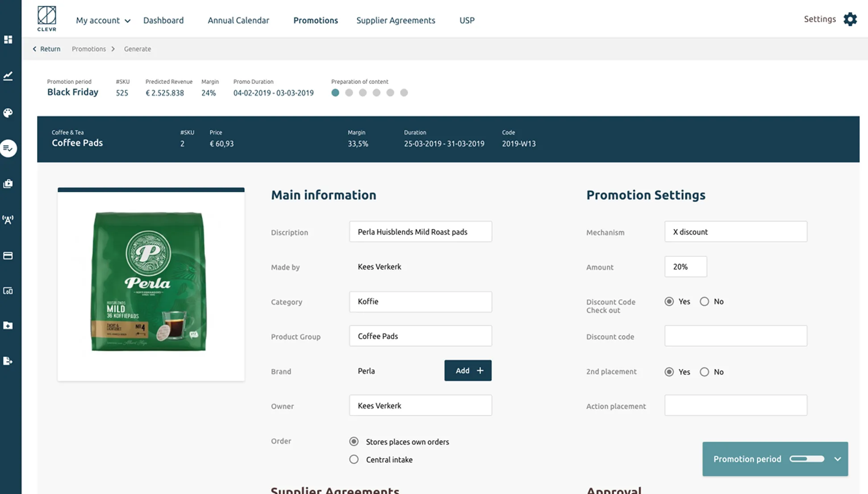The image size is (868, 494).
Task: Click the Add brand button
Action: tap(468, 370)
